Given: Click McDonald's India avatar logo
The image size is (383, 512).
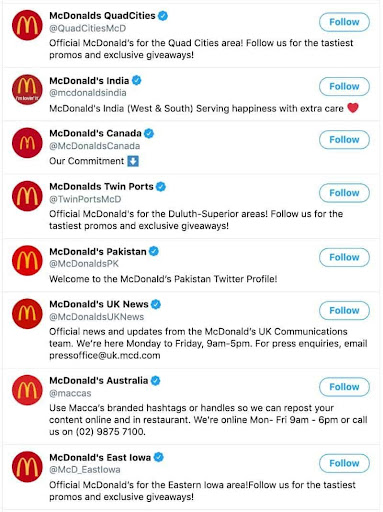Looking at the screenshot, I should (x=27, y=89).
